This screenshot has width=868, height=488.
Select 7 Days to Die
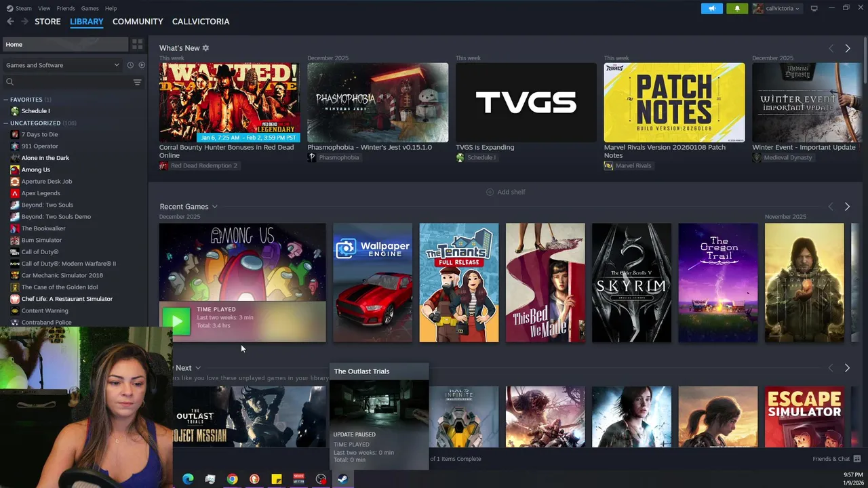click(x=39, y=134)
